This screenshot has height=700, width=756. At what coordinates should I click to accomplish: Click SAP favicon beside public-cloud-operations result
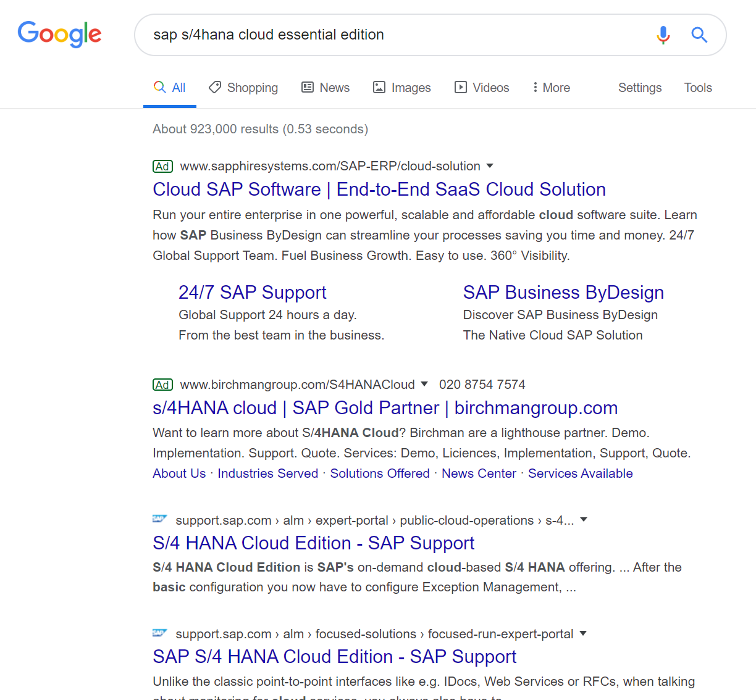pyautogui.click(x=160, y=519)
